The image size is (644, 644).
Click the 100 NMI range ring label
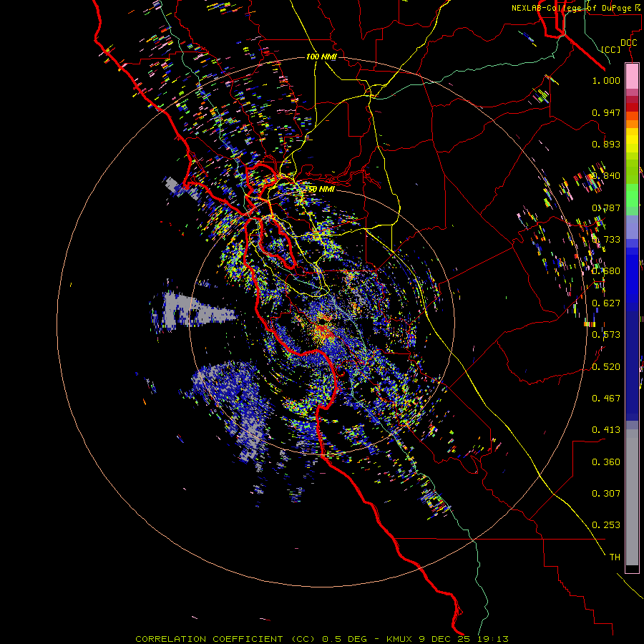pyautogui.click(x=321, y=57)
